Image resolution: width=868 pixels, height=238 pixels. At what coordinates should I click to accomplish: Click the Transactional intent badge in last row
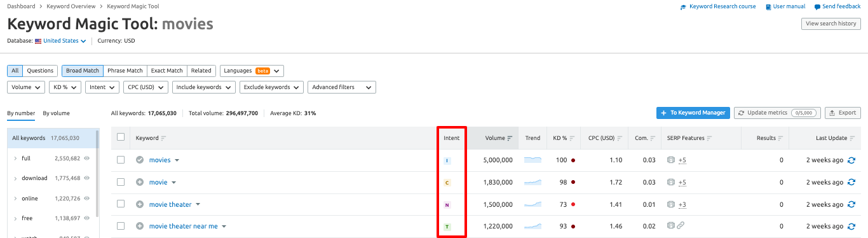[447, 227]
